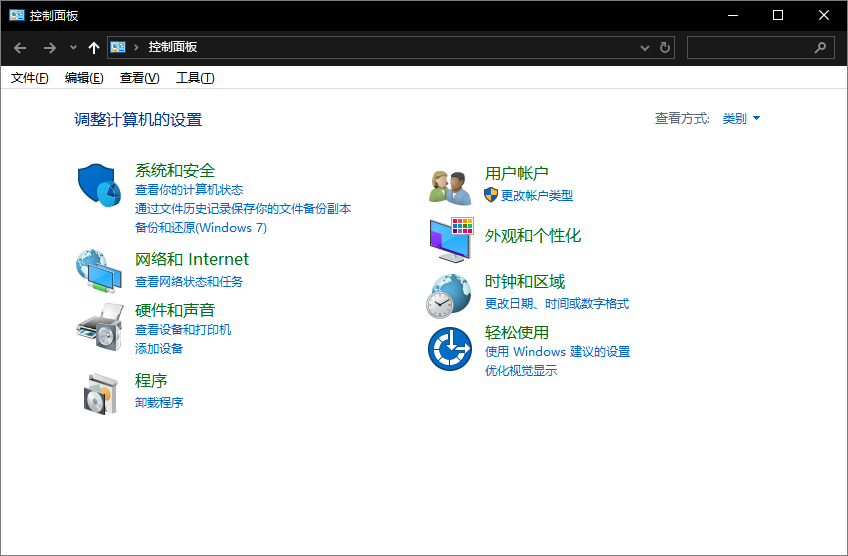The image size is (848, 556).
Task: Click 卸载程序 link
Action: [158, 403]
